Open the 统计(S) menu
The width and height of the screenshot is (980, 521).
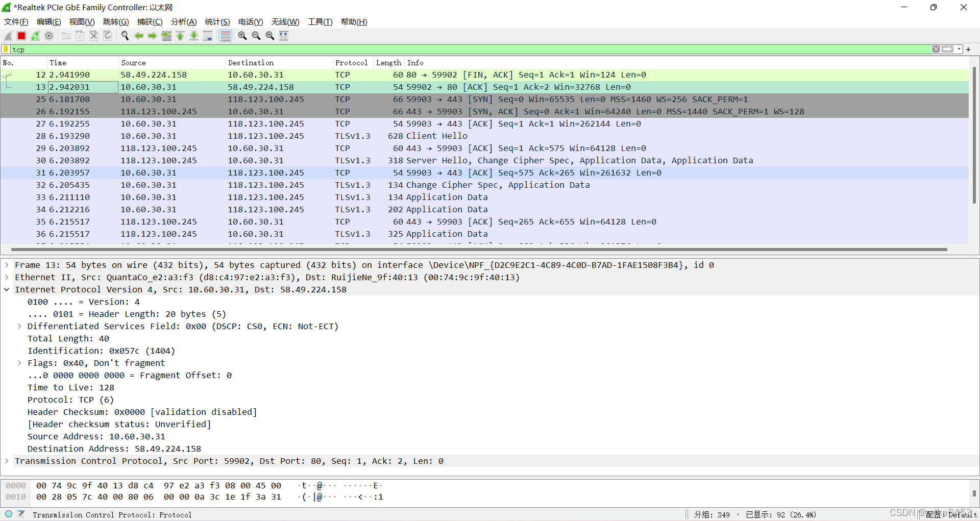[x=217, y=22]
